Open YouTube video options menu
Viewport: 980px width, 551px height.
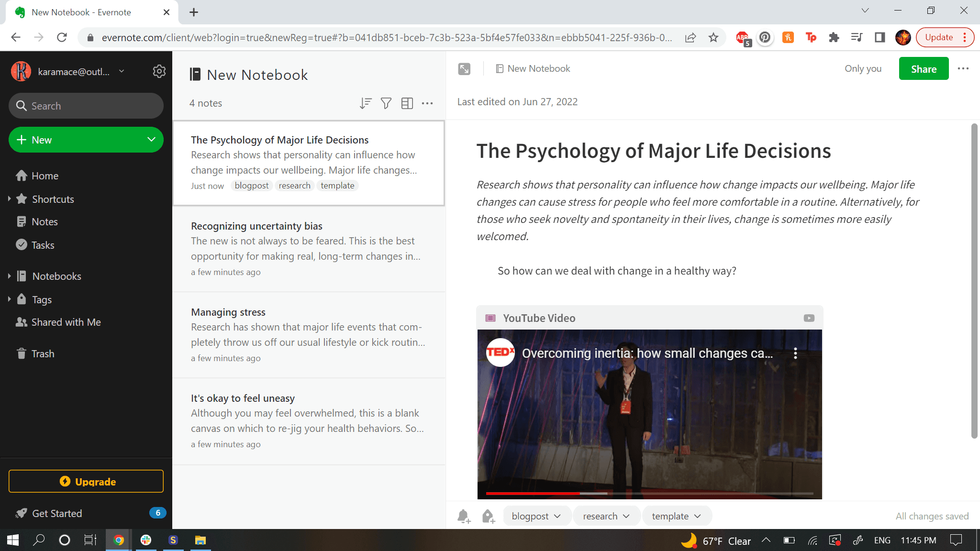pyautogui.click(x=795, y=353)
